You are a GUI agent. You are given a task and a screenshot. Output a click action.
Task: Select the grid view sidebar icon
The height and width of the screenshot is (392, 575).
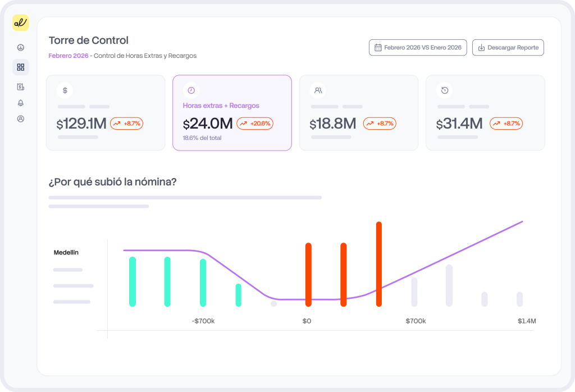(x=21, y=67)
